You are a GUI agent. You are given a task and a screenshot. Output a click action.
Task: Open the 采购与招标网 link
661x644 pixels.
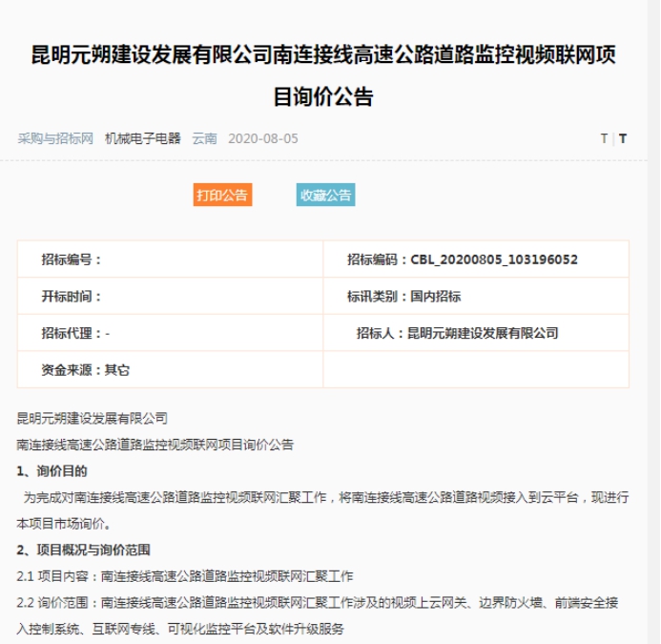click(x=55, y=138)
